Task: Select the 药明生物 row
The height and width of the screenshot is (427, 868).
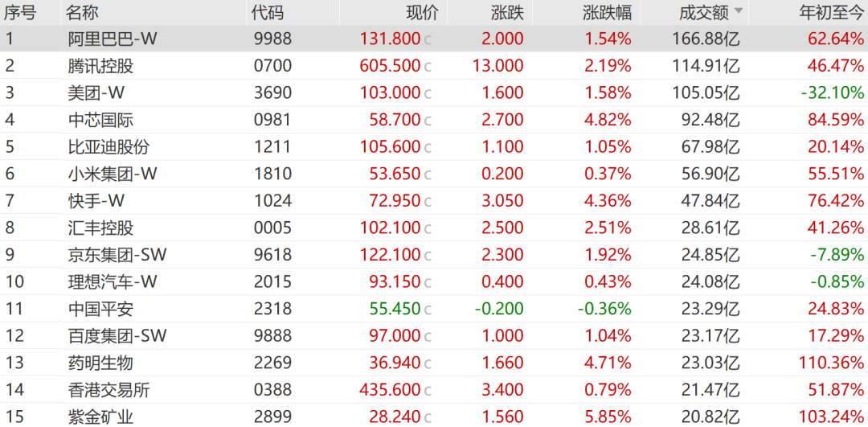Action: pyautogui.click(x=434, y=363)
